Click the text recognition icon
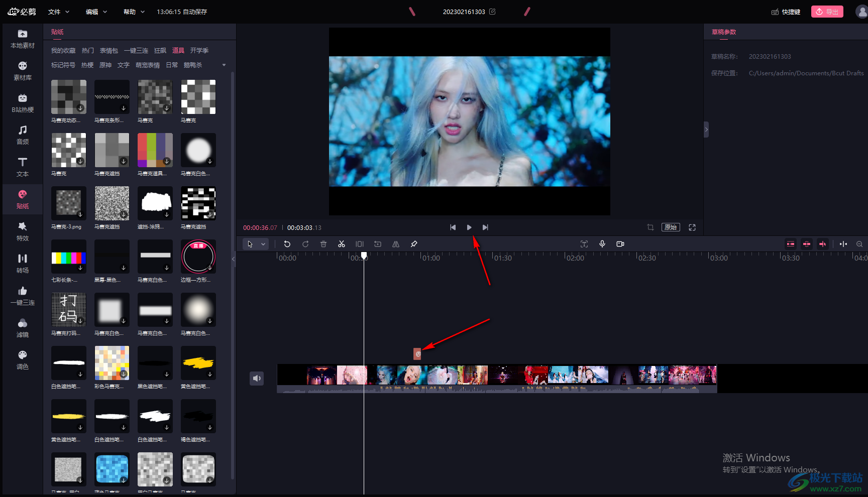This screenshot has width=868, height=497. pos(584,244)
